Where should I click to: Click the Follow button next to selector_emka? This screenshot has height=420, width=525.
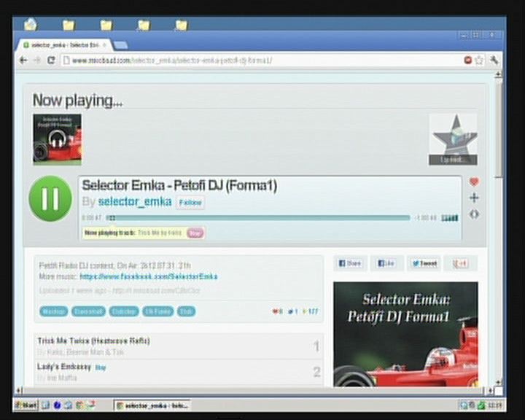coord(190,202)
